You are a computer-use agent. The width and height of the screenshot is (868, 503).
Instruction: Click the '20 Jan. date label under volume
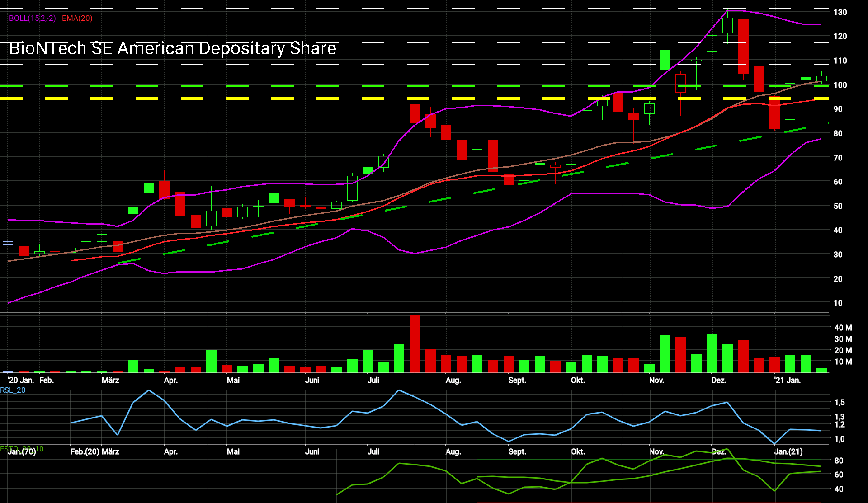click(20, 380)
